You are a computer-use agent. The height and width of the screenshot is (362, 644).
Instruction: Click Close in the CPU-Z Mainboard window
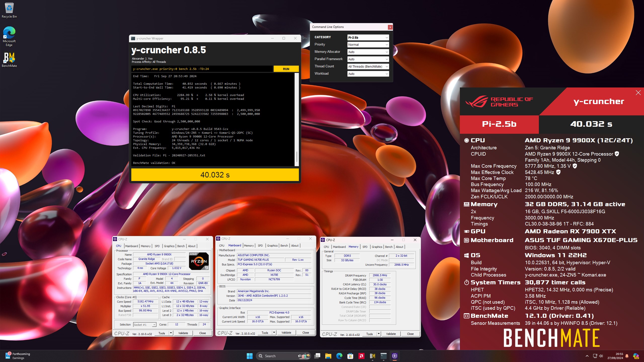point(306,333)
